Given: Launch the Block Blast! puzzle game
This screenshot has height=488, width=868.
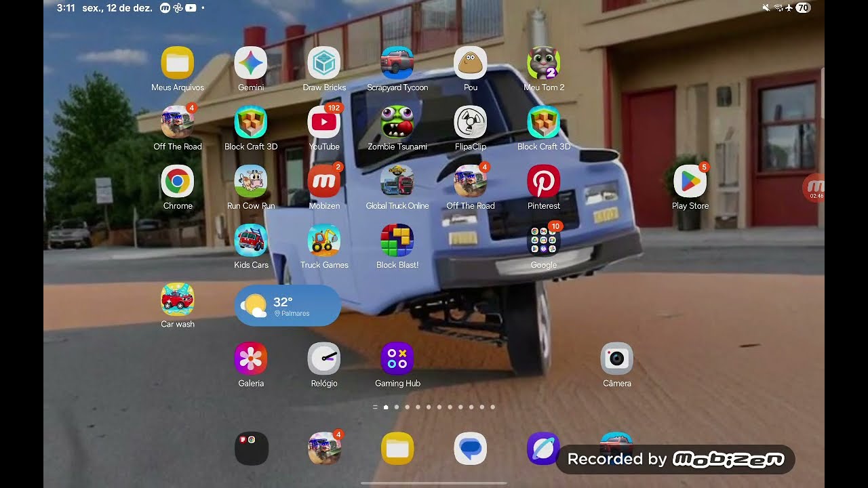Looking at the screenshot, I should (397, 240).
